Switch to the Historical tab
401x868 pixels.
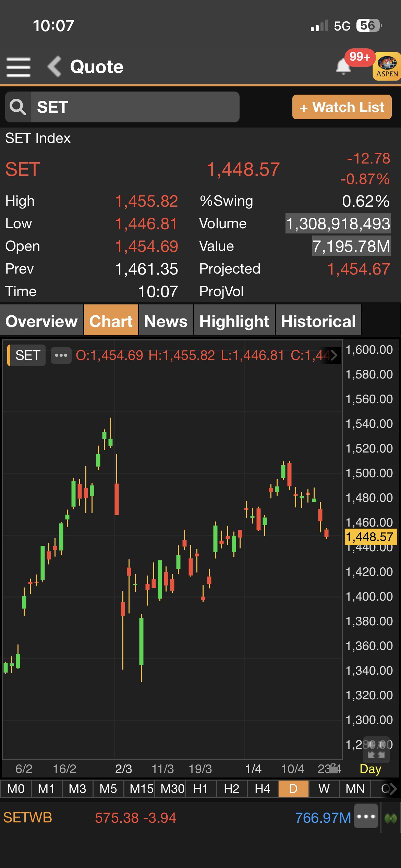pos(318,321)
